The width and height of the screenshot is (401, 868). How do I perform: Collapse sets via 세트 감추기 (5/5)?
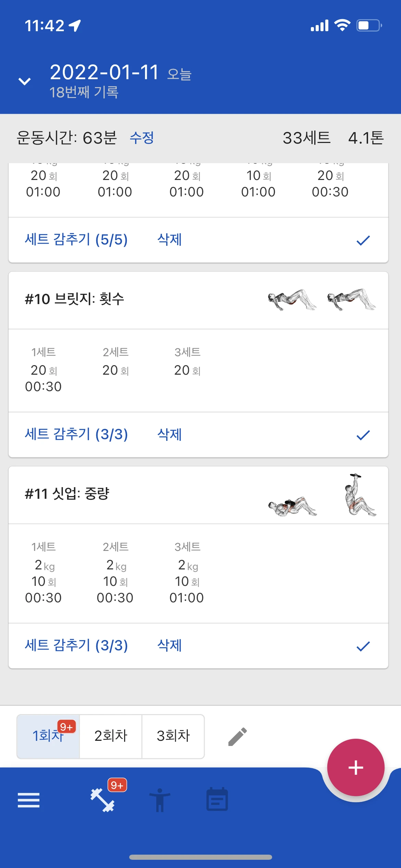tap(76, 240)
